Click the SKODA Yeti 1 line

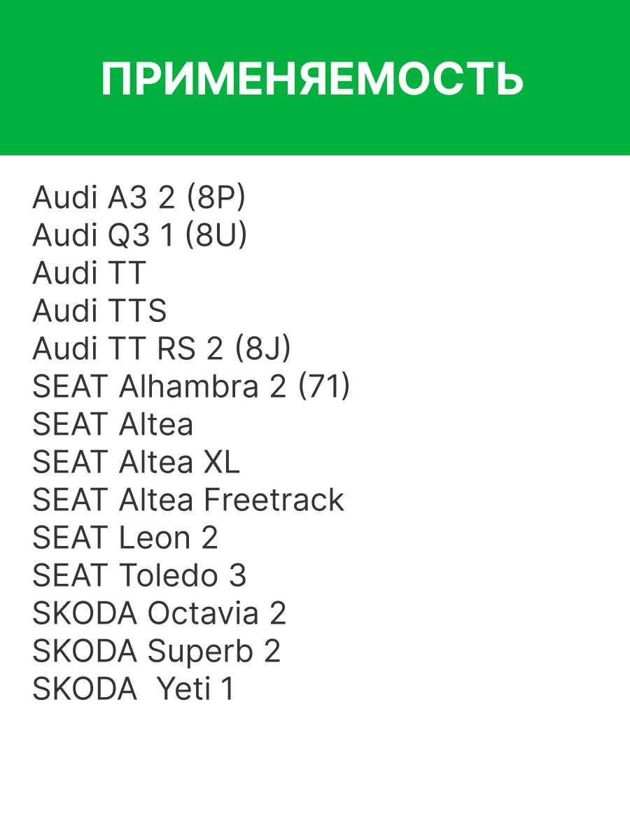click(133, 689)
